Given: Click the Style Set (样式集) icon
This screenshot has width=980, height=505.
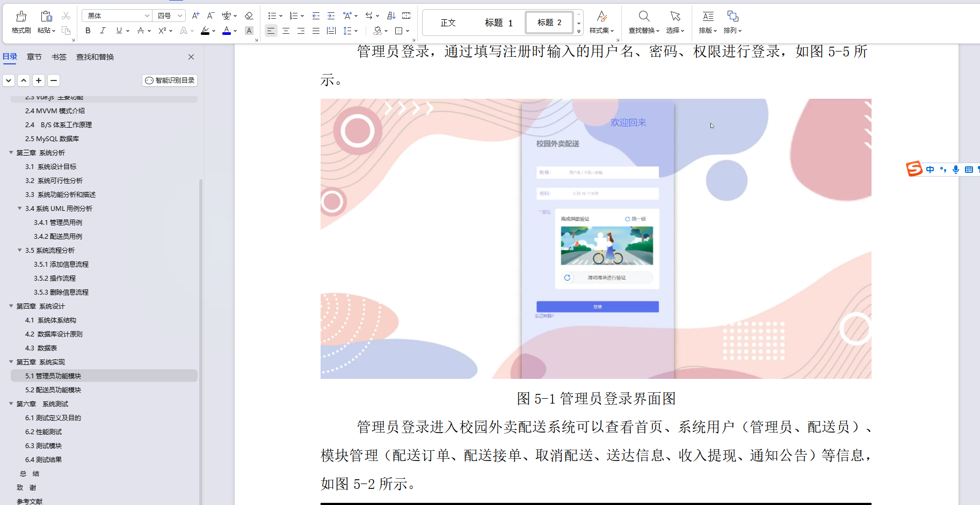Looking at the screenshot, I should [x=601, y=16].
